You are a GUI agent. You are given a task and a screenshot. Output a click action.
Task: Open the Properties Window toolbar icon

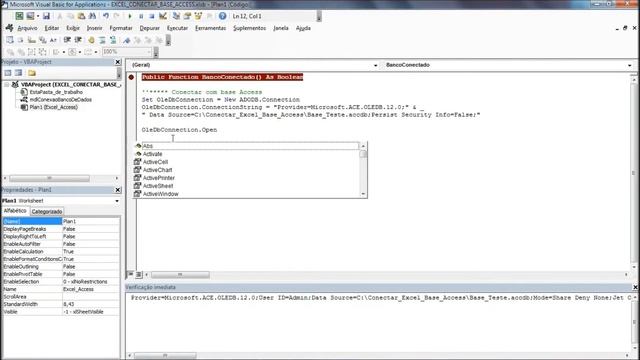(x=187, y=16)
